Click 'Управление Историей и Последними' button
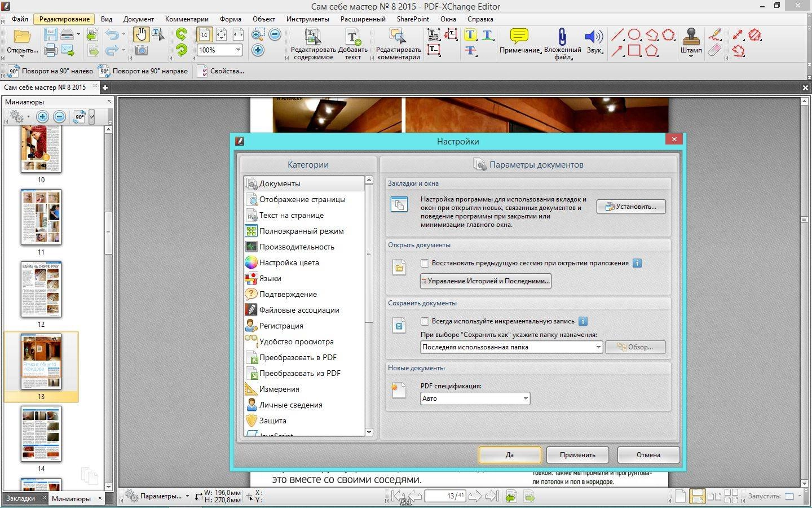 click(486, 281)
